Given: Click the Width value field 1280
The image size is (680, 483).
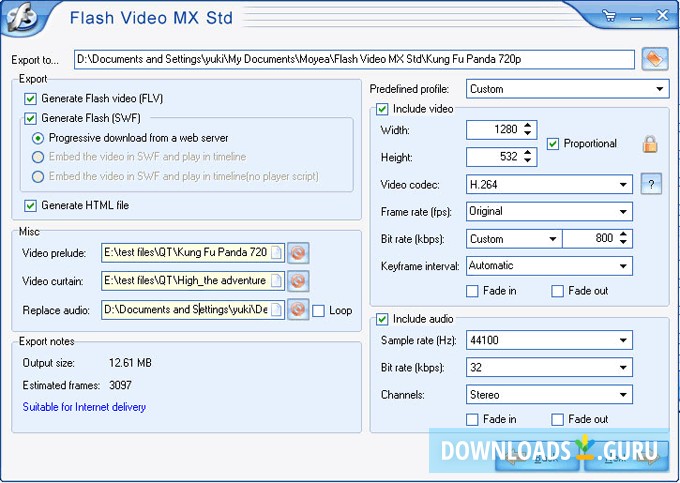Looking at the screenshot, I should 494,130.
